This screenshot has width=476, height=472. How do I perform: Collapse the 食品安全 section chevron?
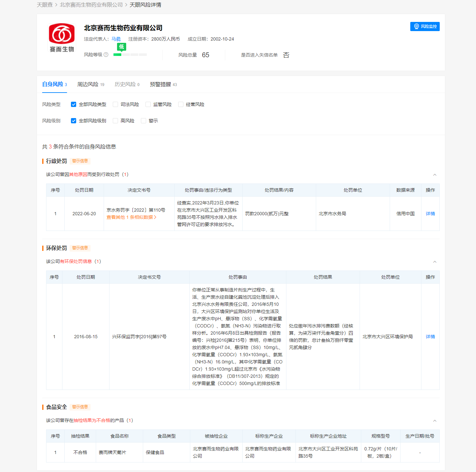(x=435, y=421)
